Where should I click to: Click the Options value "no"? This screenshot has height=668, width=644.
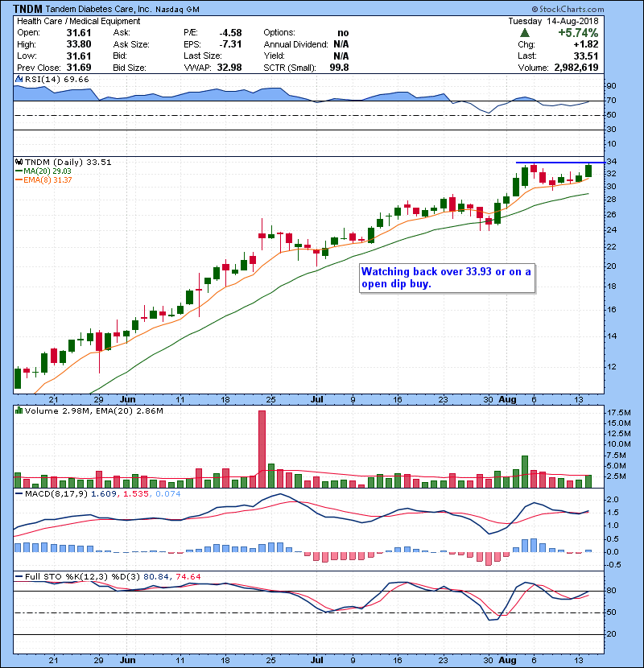343,33
